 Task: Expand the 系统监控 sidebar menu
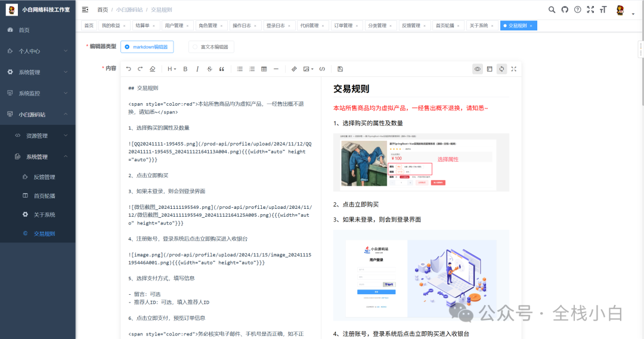point(38,93)
